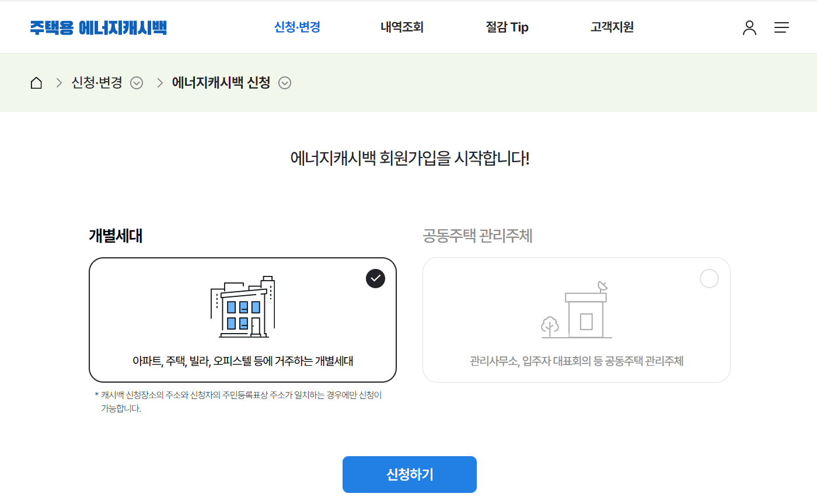The image size is (817, 504).
Task: Select the highlighted 신청·변경 navigation item
Action: (x=296, y=27)
